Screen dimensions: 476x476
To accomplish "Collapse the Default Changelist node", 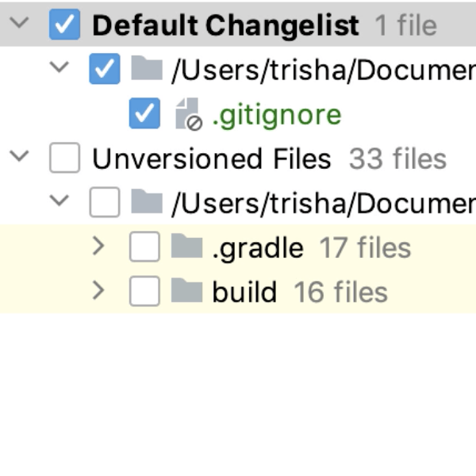I will (x=19, y=24).
